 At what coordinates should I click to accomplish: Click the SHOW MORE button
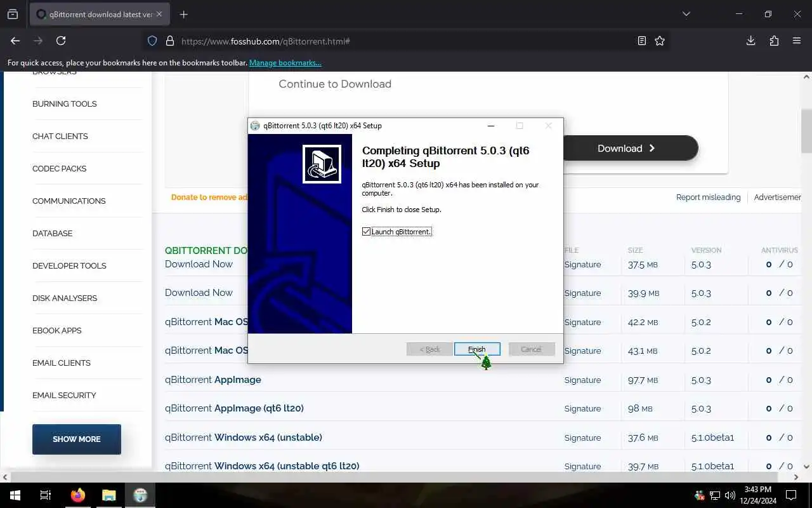pyautogui.click(x=77, y=439)
